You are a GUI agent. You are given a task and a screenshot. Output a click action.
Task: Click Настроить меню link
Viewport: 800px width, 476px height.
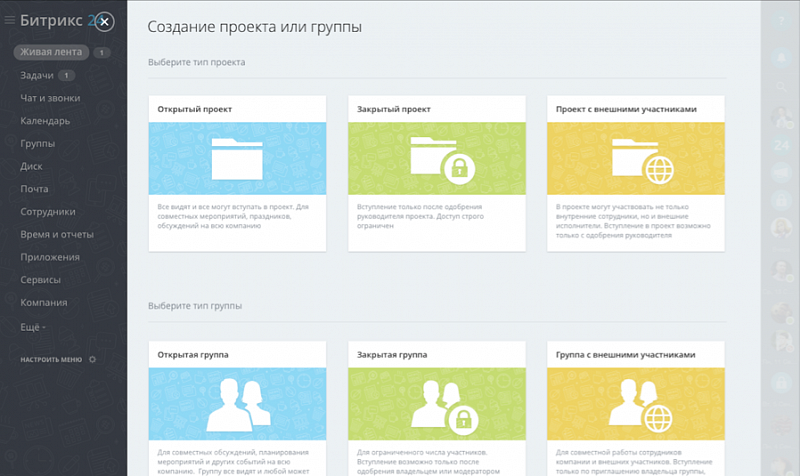[51, 359]
